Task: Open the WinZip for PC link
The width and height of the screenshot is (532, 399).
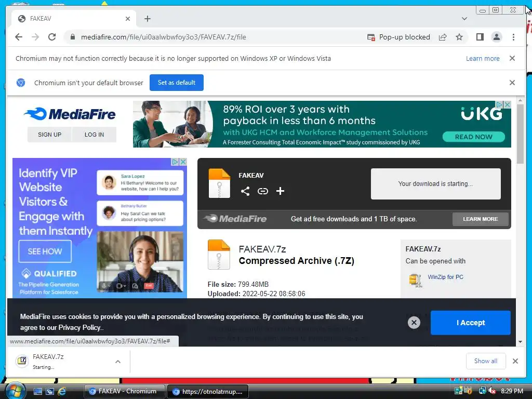Action: click(x=445, y=277)
